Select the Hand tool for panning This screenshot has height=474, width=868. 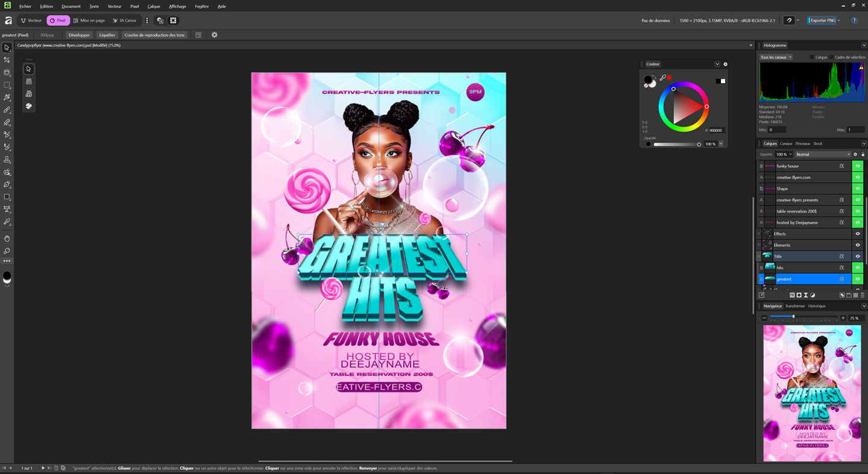(7, 238)
